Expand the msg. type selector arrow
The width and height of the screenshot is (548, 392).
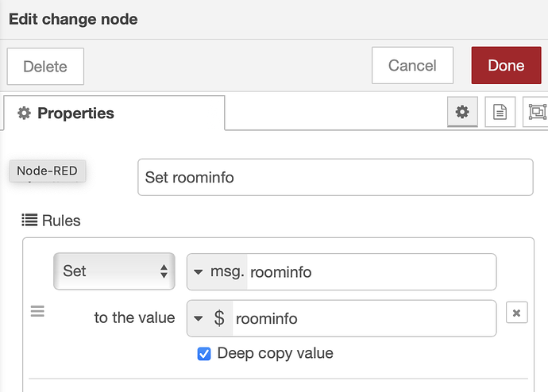point(199,271)
